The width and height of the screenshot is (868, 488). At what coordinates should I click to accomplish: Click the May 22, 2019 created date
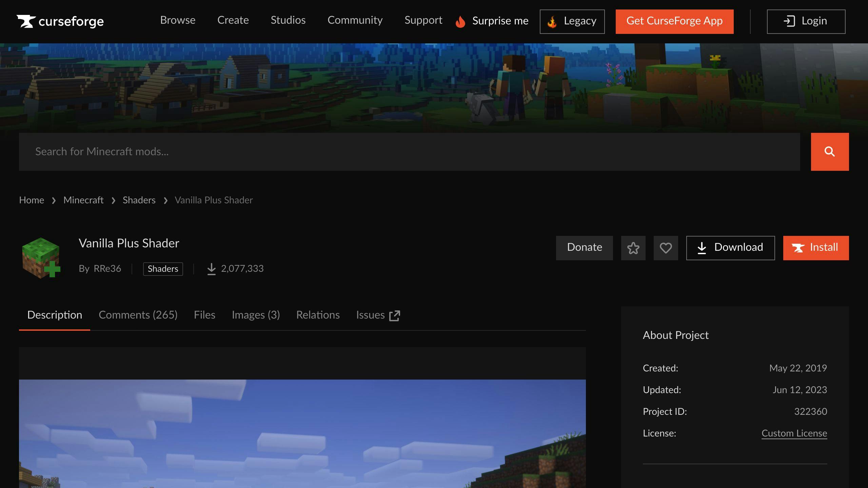798,368
